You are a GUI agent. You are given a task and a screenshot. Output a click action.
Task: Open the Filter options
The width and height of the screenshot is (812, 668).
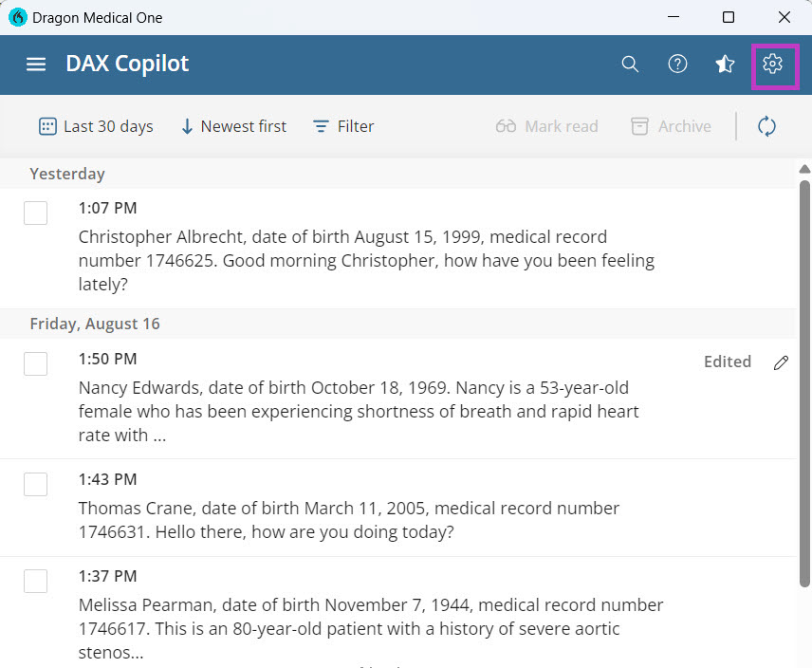tap(343, 126)
